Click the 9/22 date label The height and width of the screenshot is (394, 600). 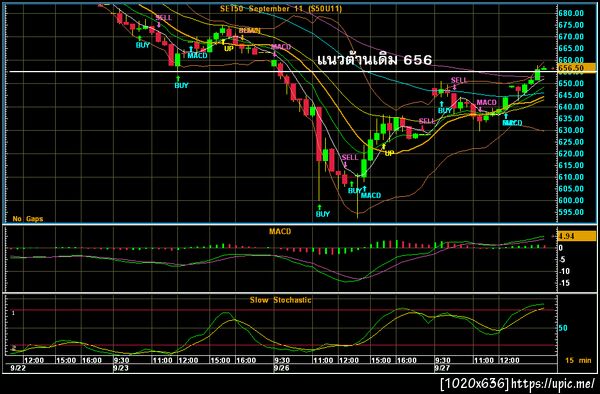[17, 368]
